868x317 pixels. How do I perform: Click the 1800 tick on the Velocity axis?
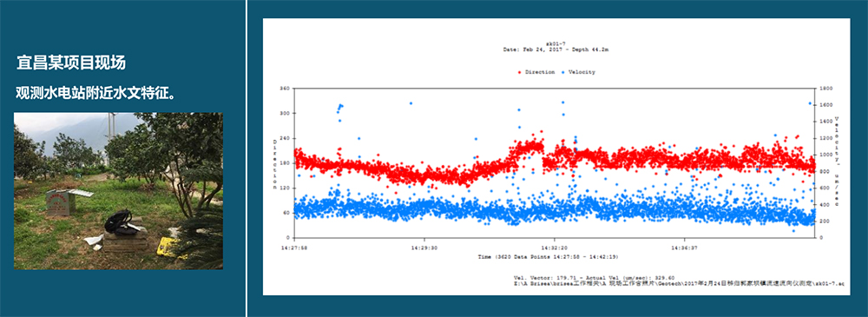825,88
